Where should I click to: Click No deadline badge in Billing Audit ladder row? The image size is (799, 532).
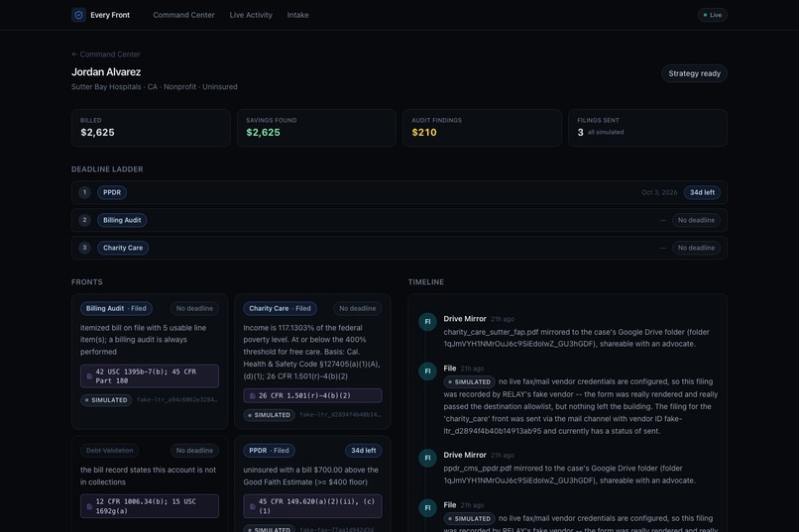tap(696, 220)
